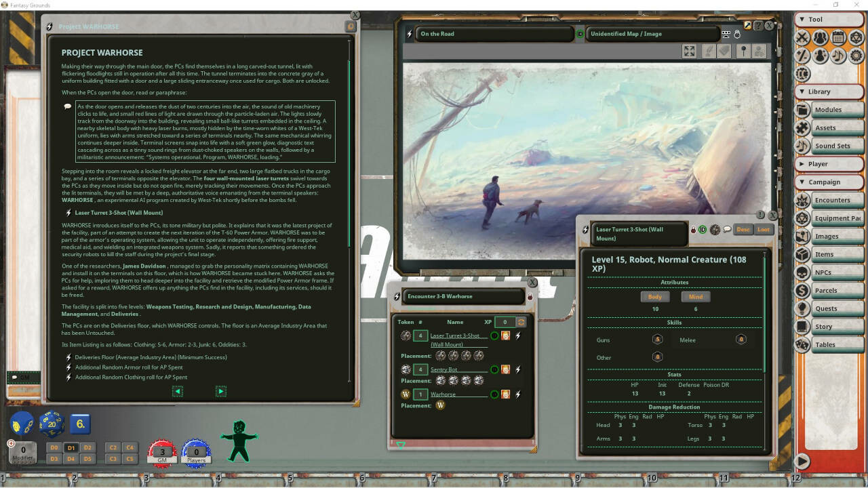Click the d20 die icon

tap(52, 425)
